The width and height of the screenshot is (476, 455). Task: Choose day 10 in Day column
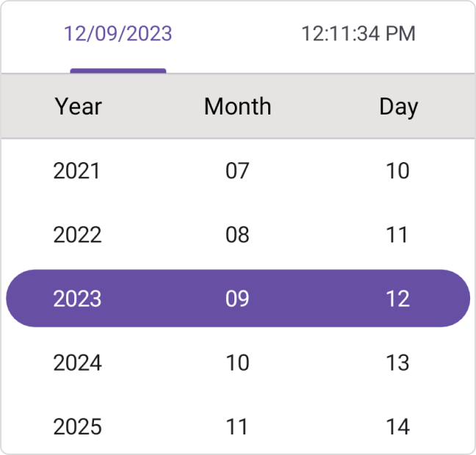coord(397,171)
